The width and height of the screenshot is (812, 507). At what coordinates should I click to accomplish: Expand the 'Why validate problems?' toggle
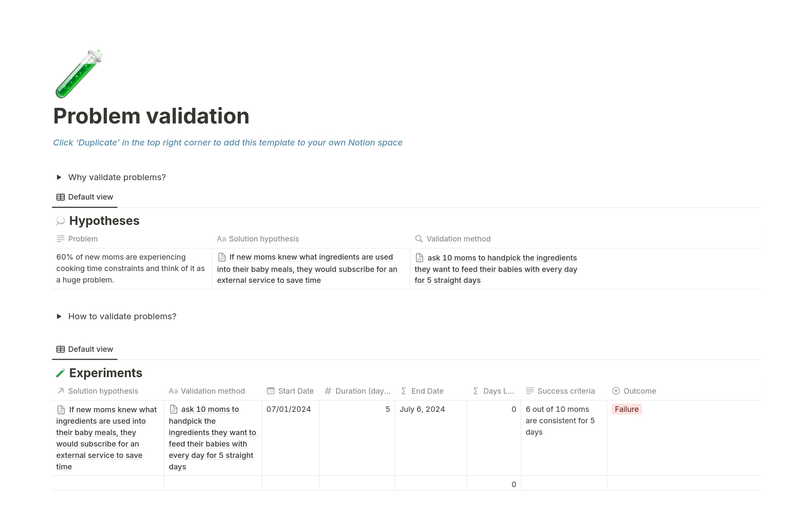[59, 177]
